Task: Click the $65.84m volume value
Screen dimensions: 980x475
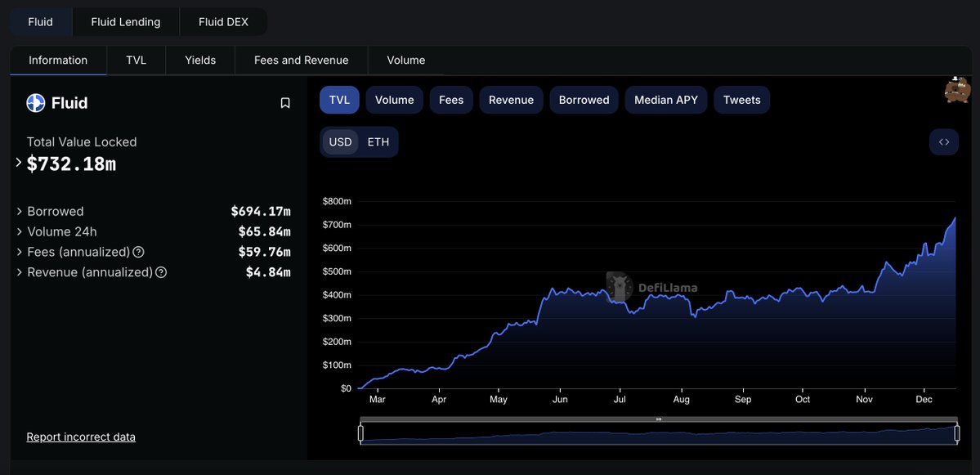Action: (x=264, y=232)
